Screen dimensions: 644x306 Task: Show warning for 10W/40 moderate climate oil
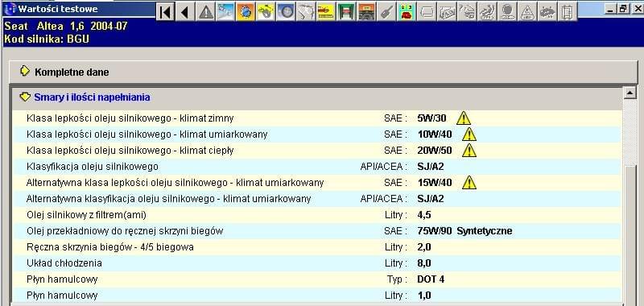pyautogui.click(x=469, y=134)
